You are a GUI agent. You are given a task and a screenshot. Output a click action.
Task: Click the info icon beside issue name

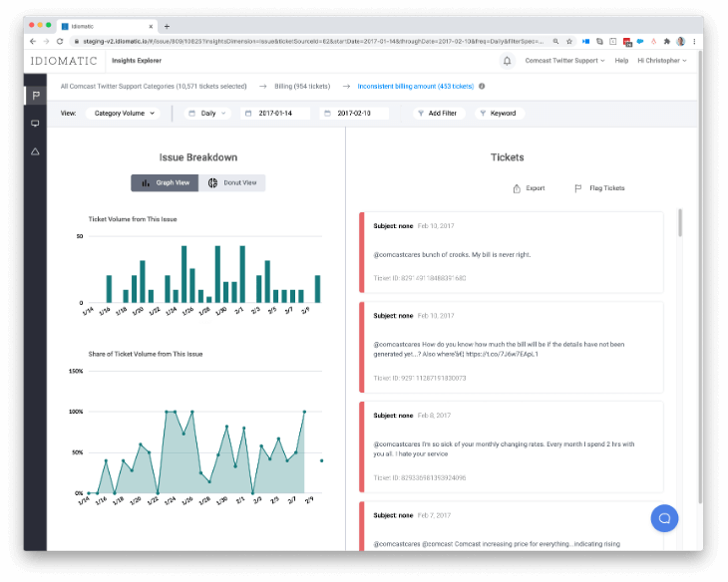482,87
